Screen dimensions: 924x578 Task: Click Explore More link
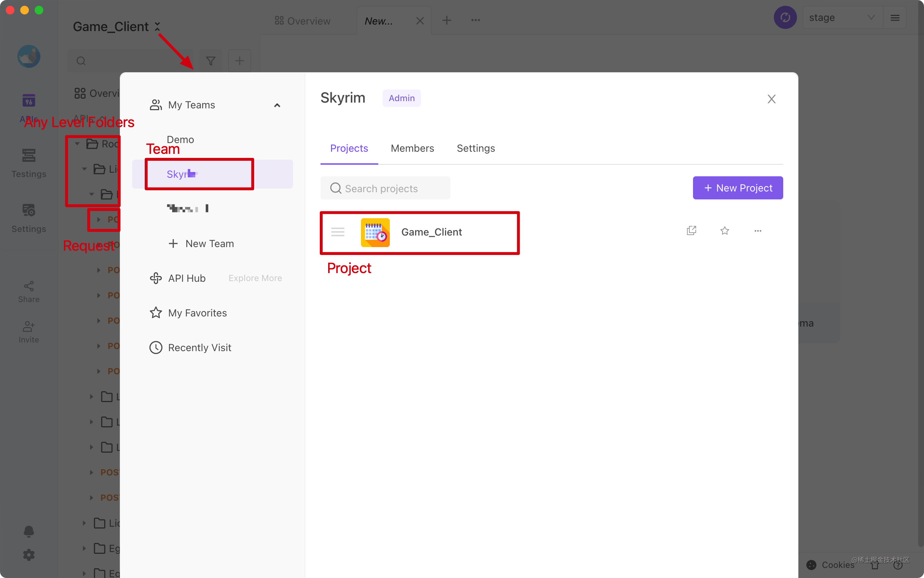(x=255, y=278)
